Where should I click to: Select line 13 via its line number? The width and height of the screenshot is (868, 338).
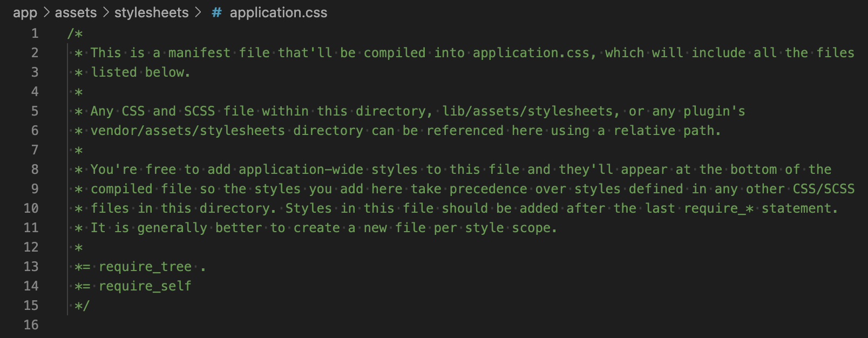[x=31, y=267]
